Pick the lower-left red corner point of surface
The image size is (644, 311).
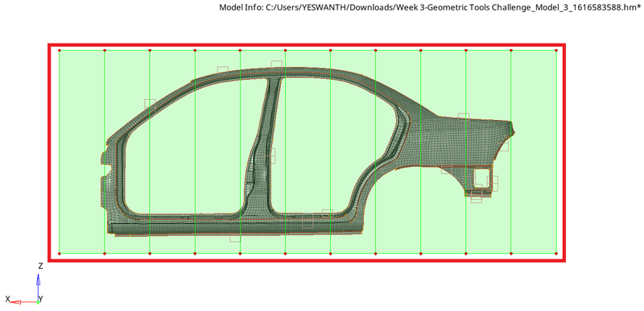click(x=60, y=254)
